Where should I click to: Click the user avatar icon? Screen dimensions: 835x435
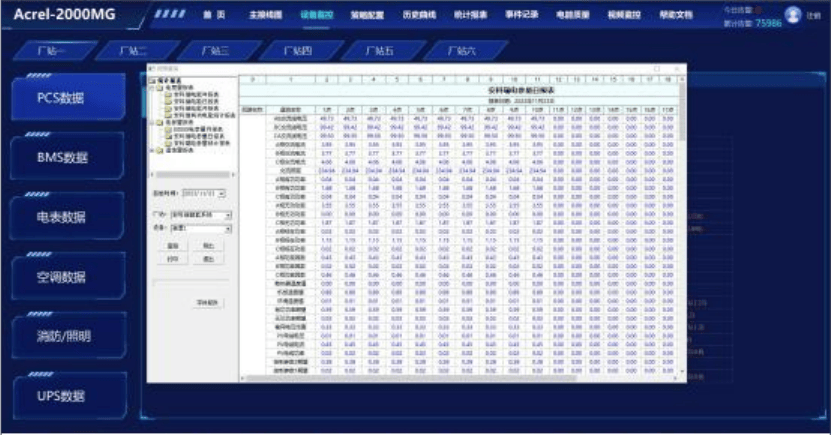coord(793,15)
